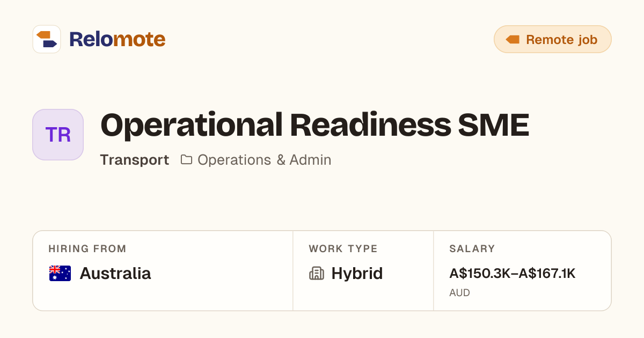Click the Australian flag icon
The width and height of the screenshot is (644, 338).
pyautogui.click(x=60, y=274)
